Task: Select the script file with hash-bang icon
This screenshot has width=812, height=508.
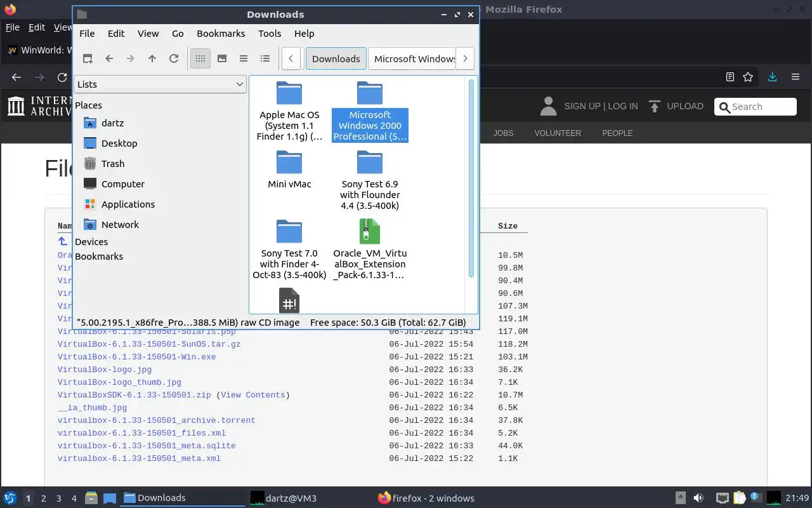Action: pyautogui.click(x=289, y=300)
